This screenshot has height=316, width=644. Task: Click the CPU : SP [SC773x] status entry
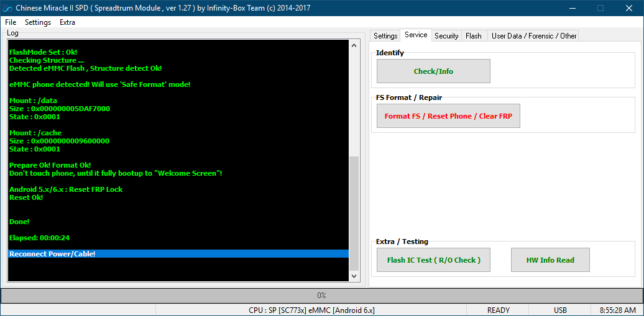point(311,310)
